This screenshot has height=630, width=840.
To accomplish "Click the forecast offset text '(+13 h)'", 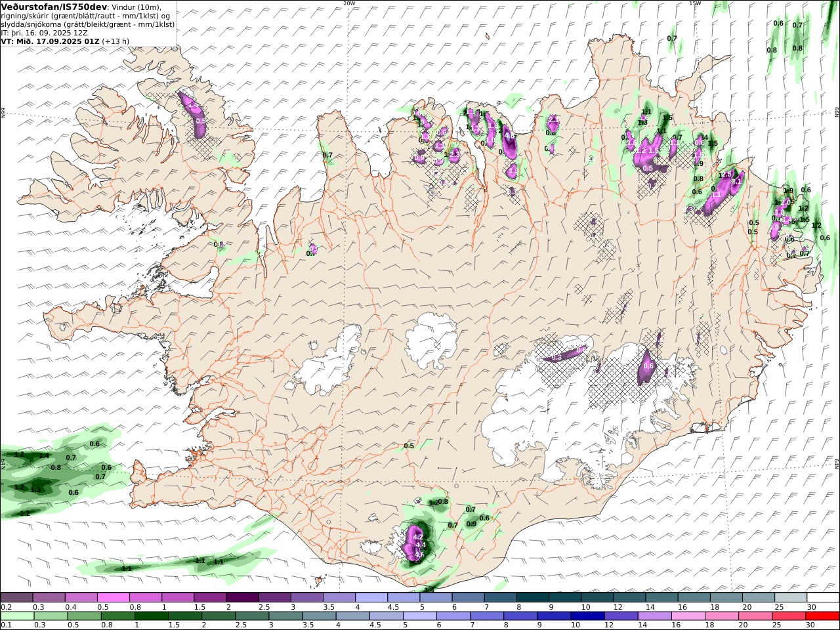I will pos(115,41).
